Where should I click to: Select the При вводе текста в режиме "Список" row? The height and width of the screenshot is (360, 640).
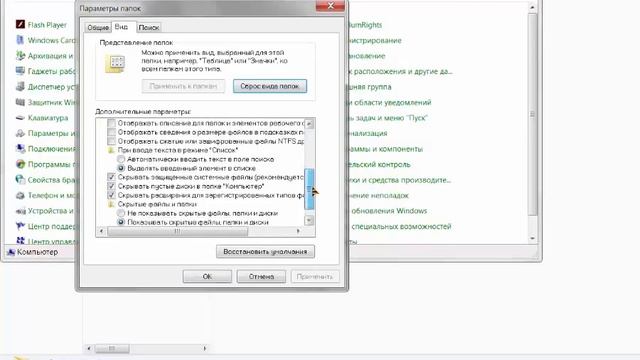pyautogui.click(x=178, y=150)
